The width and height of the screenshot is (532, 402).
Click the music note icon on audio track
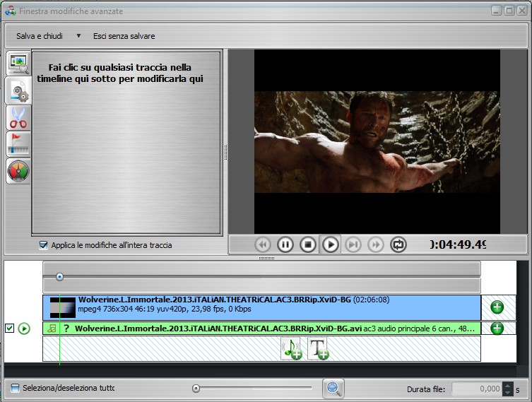[52, 329]
